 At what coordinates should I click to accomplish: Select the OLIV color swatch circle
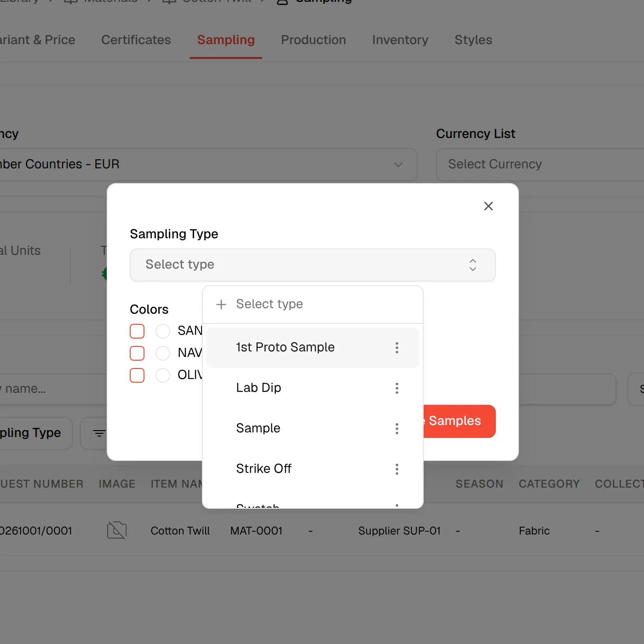163,375
